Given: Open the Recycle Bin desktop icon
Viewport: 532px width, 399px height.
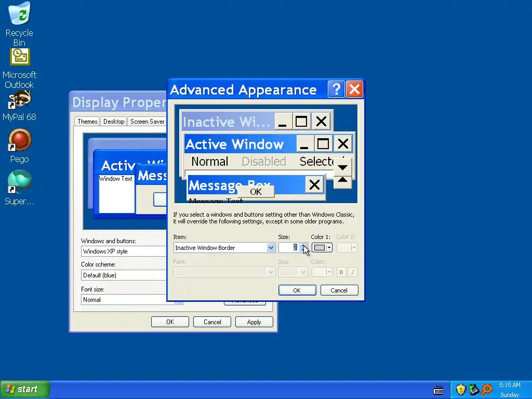Looking at the screenshot, I should click(19, 24).
